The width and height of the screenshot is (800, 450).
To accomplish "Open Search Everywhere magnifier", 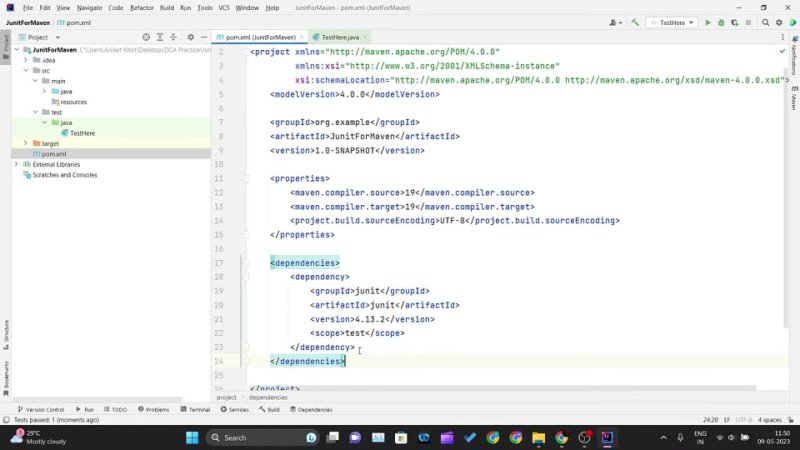I will (765, 22).
